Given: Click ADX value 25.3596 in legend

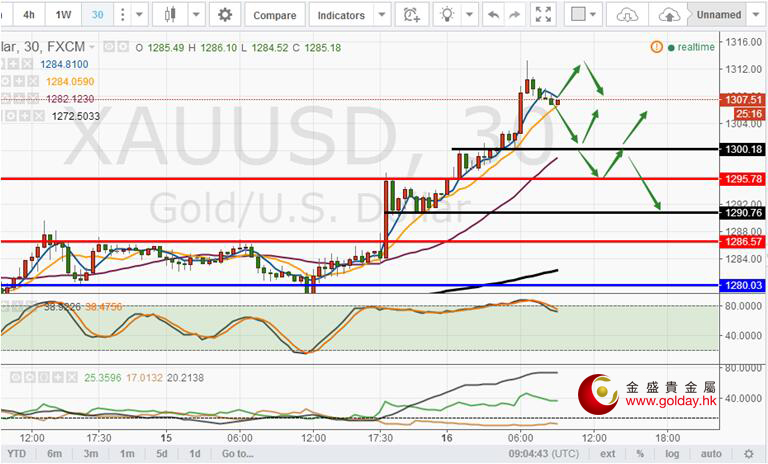Looking at the screenshot, I should (102, 378).
